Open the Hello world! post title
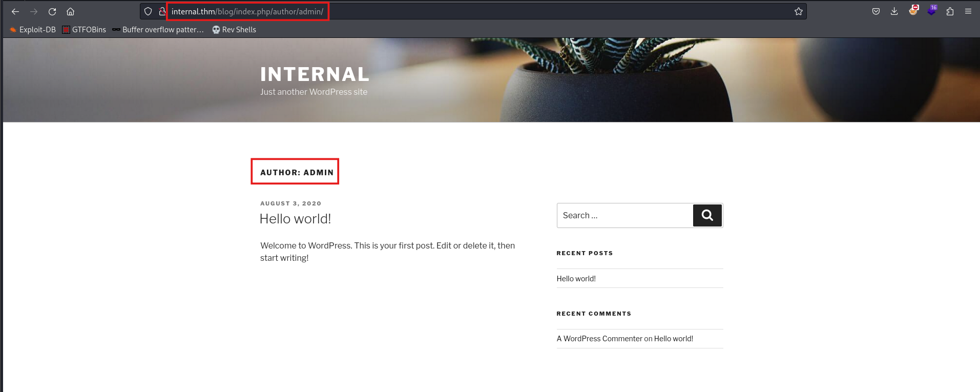 [295, 219]
